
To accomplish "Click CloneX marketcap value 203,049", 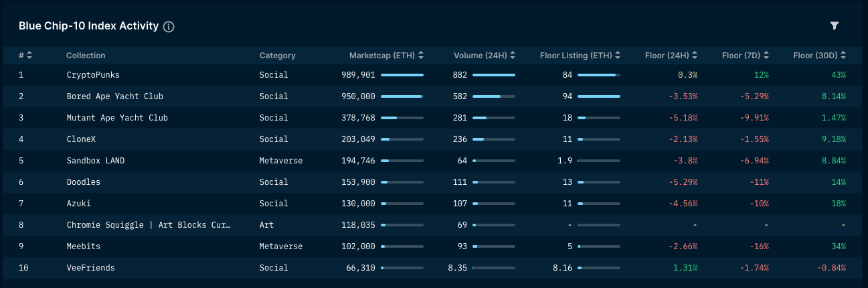I will (x=358, y=139).
